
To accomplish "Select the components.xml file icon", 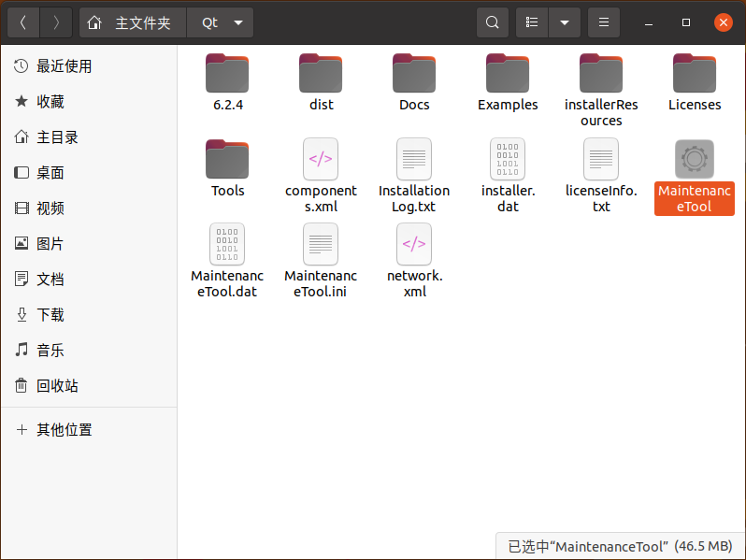I will pos(321,159).
